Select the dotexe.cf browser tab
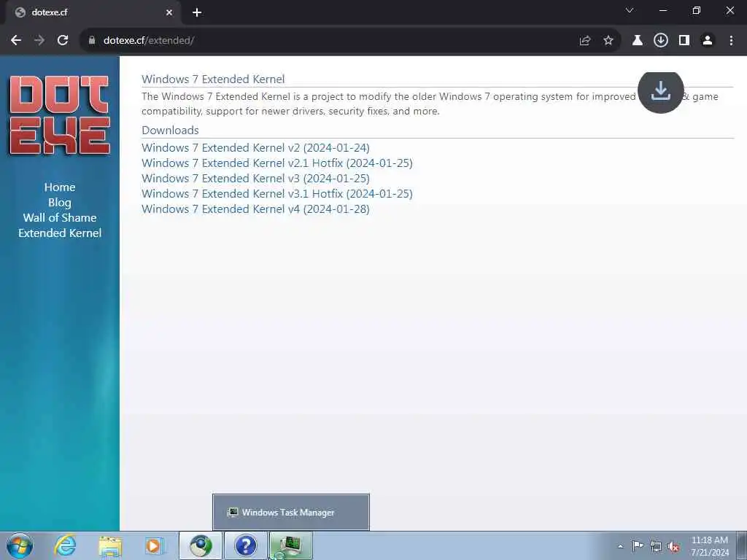 (93, 13)
